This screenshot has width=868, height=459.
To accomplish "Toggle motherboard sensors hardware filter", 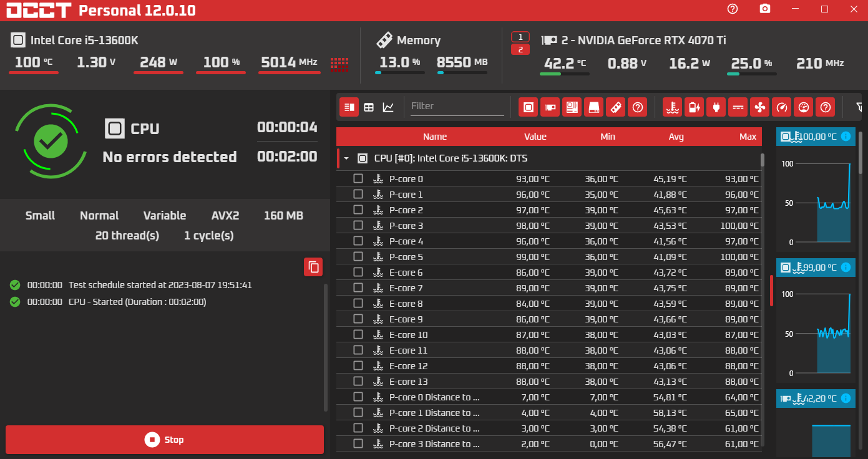I will [x=572, y=107].
